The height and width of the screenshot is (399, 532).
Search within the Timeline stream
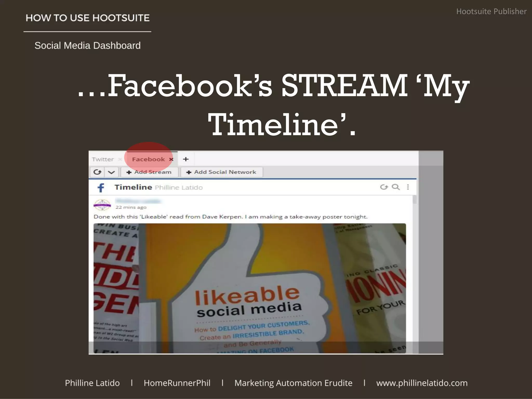coord(396,187)
